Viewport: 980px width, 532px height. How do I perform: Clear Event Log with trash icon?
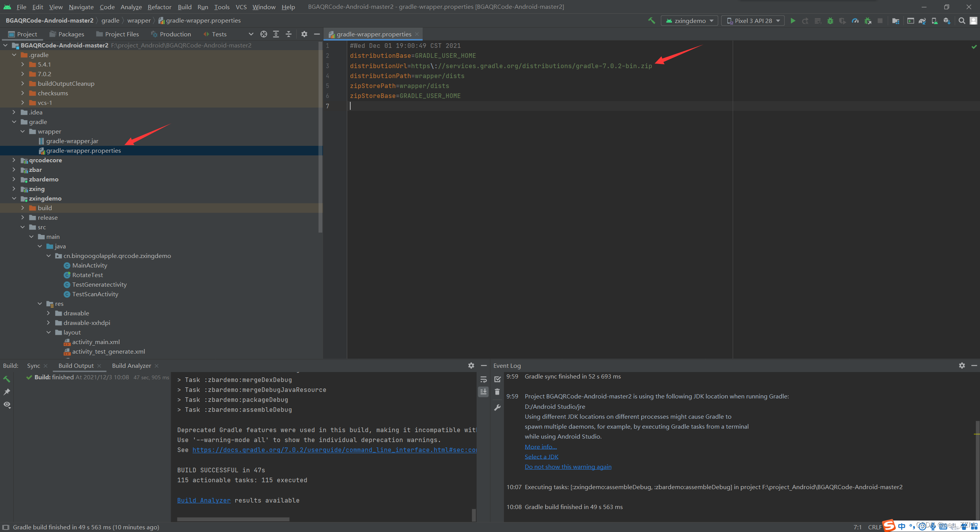[497, 392]
